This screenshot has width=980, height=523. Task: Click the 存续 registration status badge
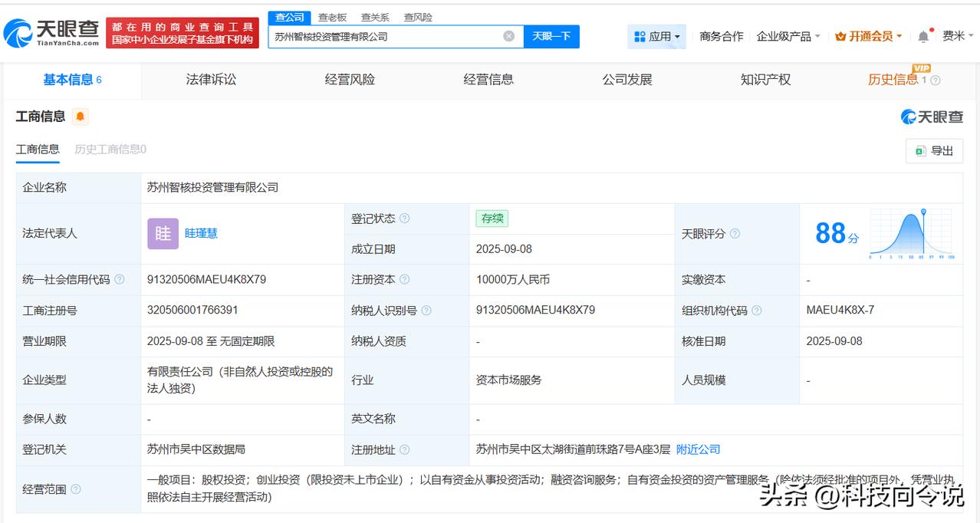coord(492,219)
